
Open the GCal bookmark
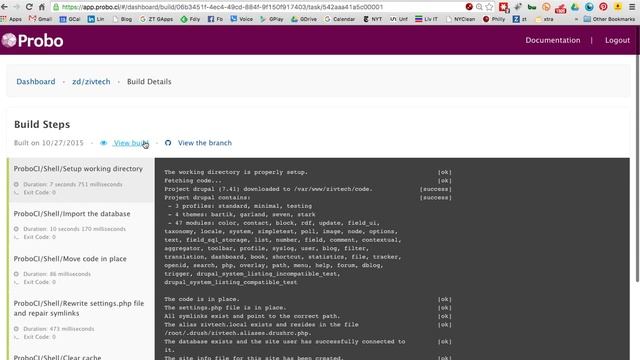click(x=69, y=19)
